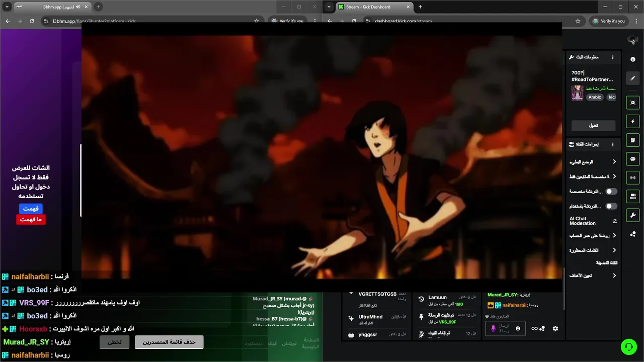The image size is (644, 362).
Task: Close the l3bhm.app browser tab
Action: coord(86,7)
